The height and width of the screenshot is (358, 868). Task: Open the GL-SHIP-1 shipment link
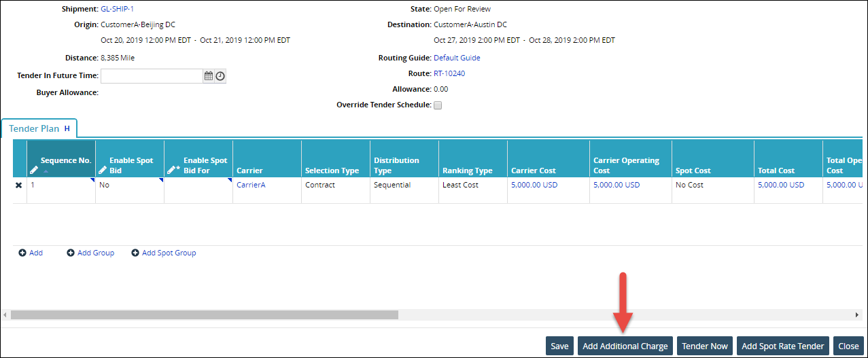coord(117,9)
